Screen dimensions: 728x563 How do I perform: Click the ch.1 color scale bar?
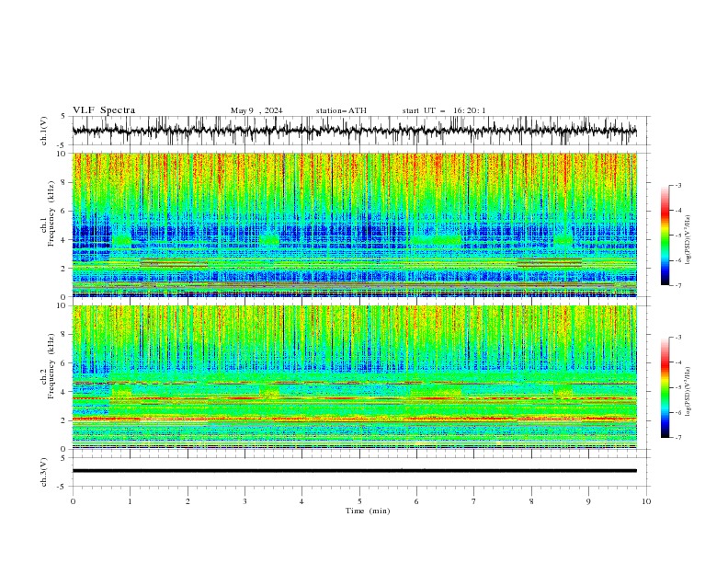(x=665, y=236)
